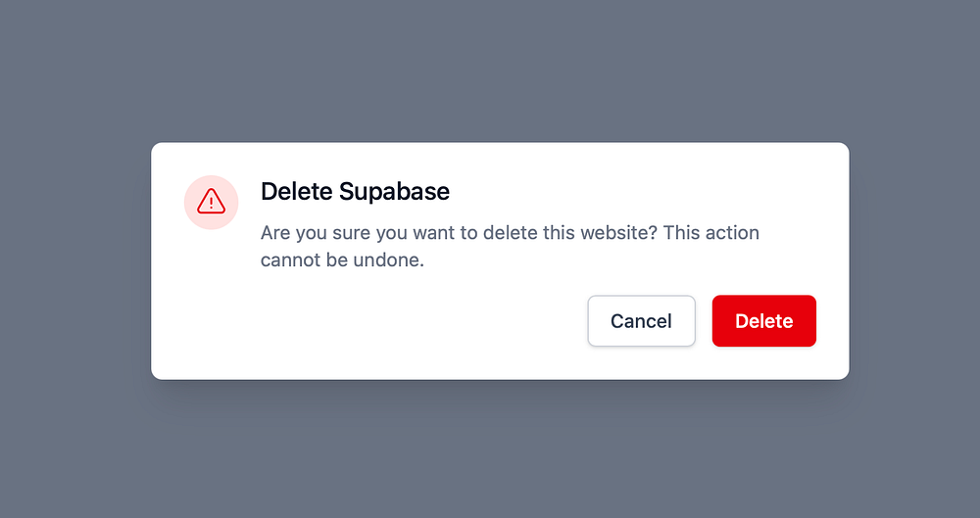Click the "Delete Supabase" dialog heading
Viewport: 980px width, 518px height.
(x=355, y=191)
